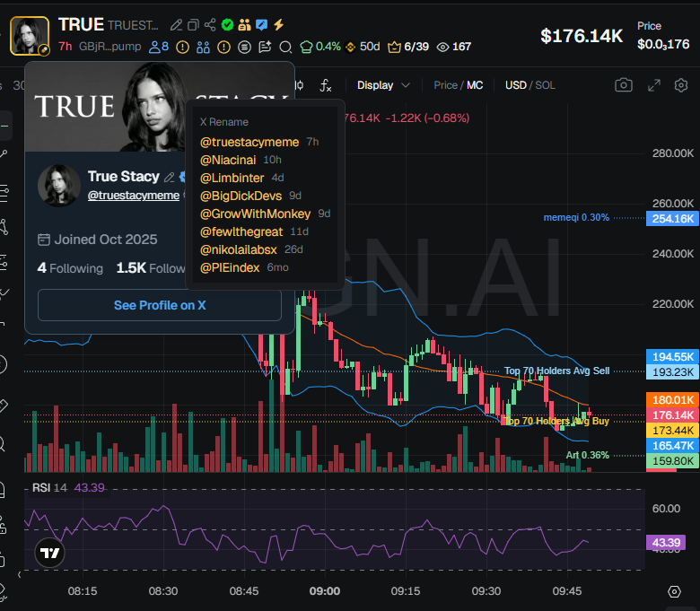Viewport: 700px width, 611px height.
Task: Click the crown 6/39 indicator
Action: [408, 47]
